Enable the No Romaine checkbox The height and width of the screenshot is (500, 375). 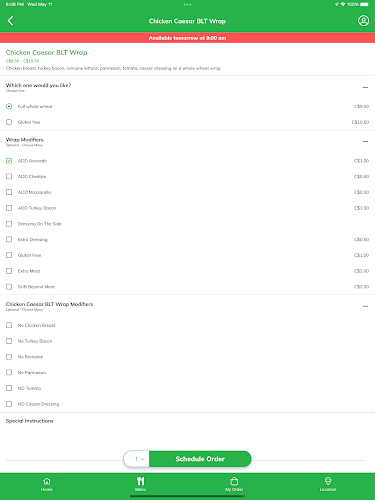pyautogui.click(x=9, y=357)
